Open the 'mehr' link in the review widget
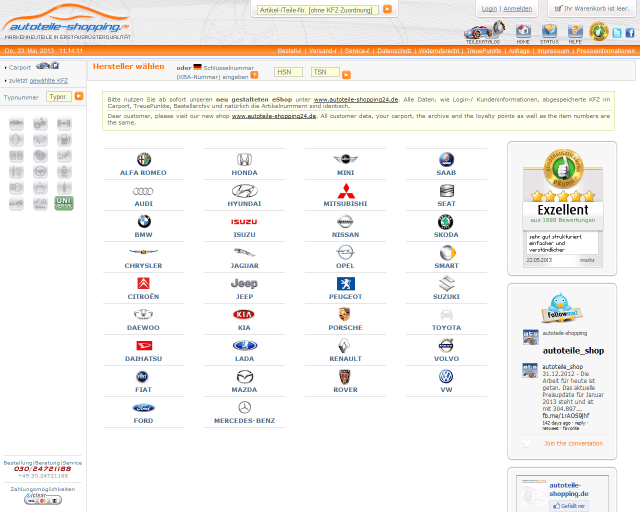The image size is (640, 512). click(x=587, y=260)
